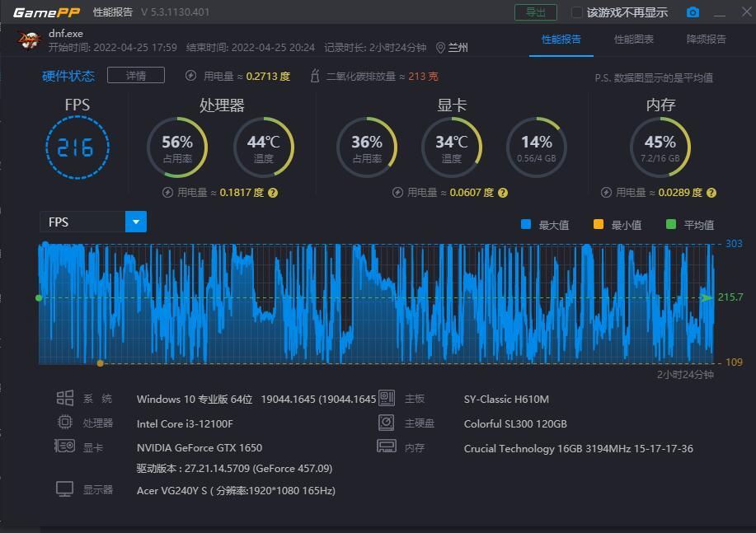Screen dimensions: 756x533
Task: Switch to the 性能图表 tab
Action: click(634, 40)
